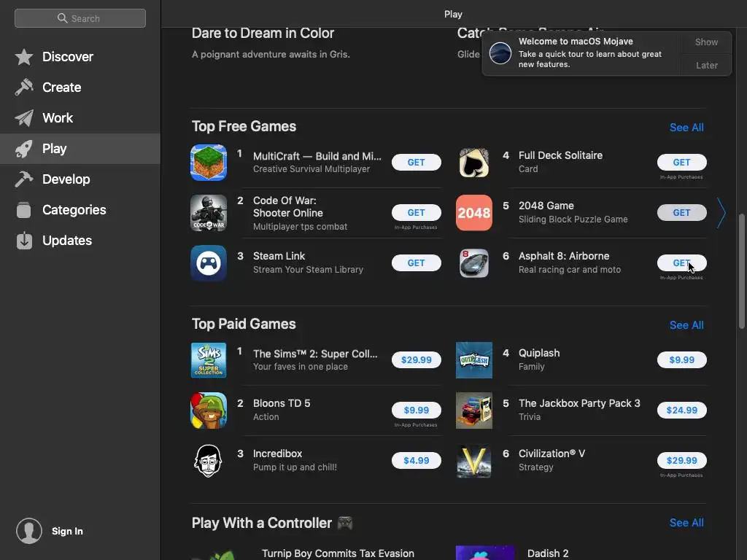The height and width of the screenshot is (560, 747).
Task: Open the Code Of War app icon
Action: pyautogui.click(x=209, y=213)
